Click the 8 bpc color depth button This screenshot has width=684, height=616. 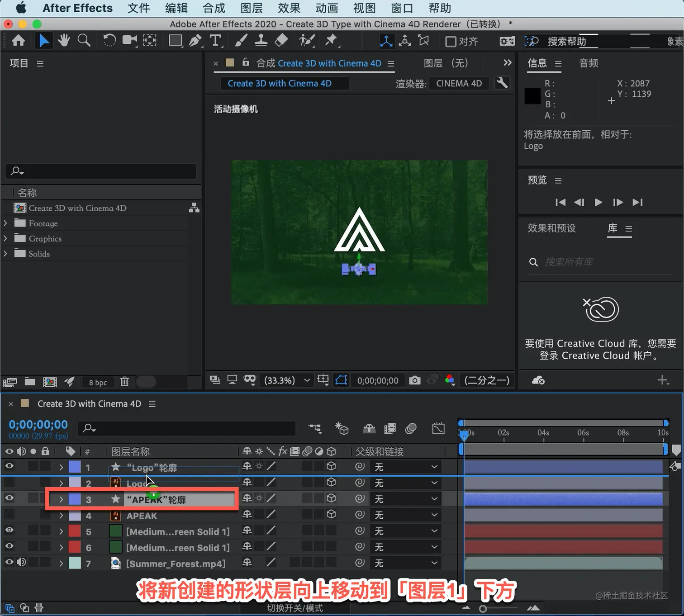coord(98,382)
